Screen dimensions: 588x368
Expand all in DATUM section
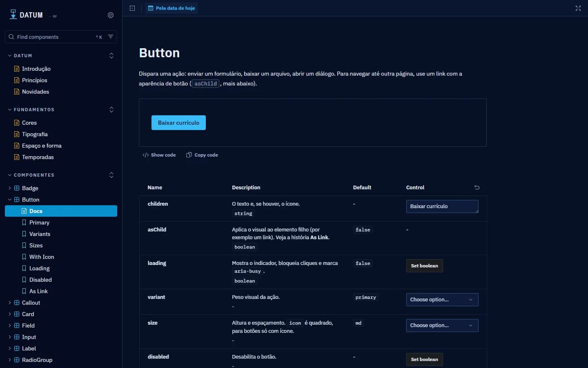(111, 56)
